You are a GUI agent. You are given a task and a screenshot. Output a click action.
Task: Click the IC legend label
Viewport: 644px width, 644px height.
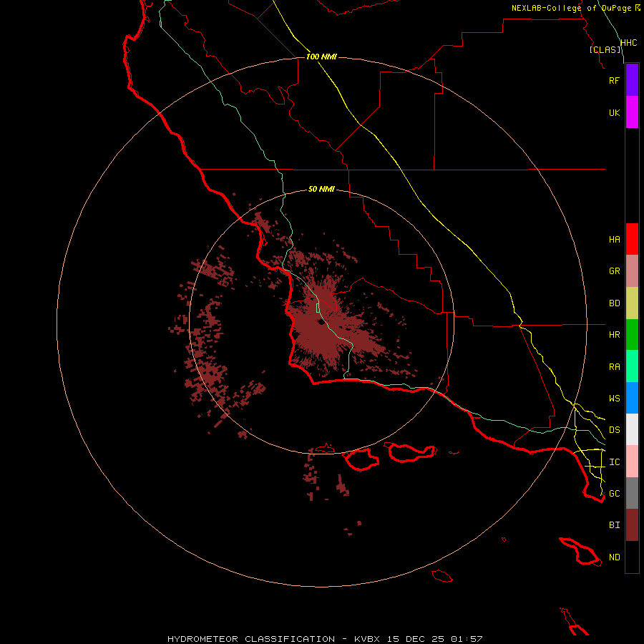(614, 462)
